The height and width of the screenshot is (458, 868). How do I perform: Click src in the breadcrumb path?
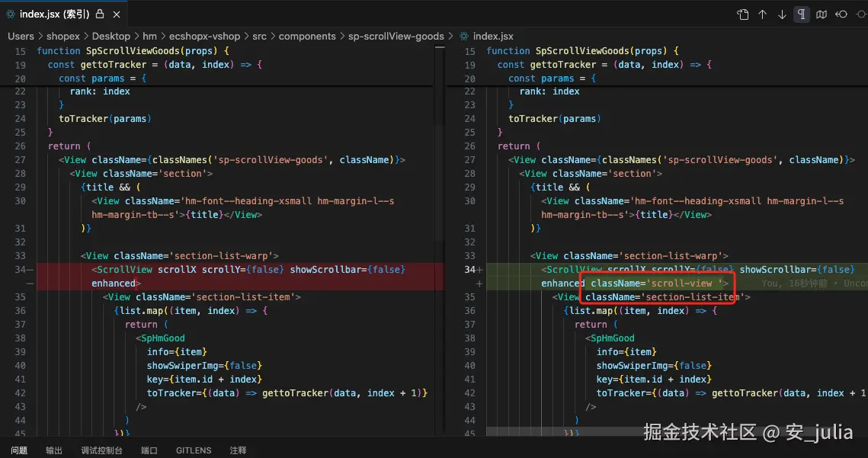tap(259, 36)
